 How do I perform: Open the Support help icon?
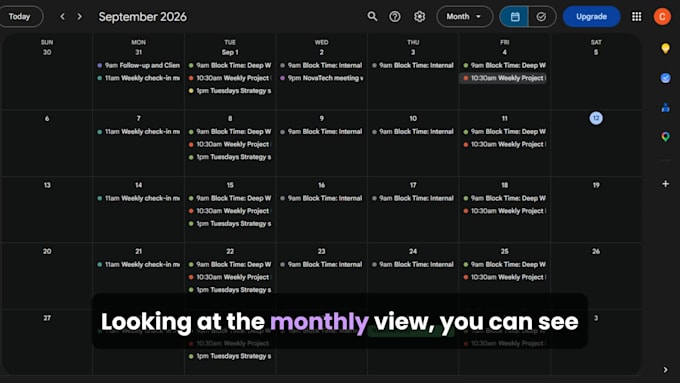[395, 16]
